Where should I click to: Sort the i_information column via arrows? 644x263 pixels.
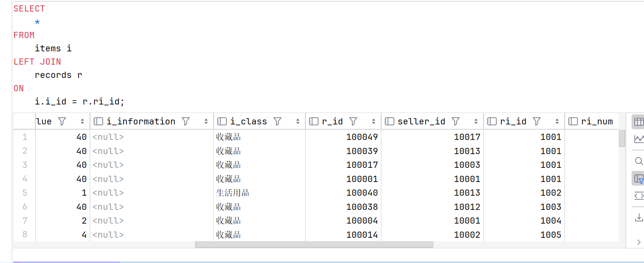[206, 121]
